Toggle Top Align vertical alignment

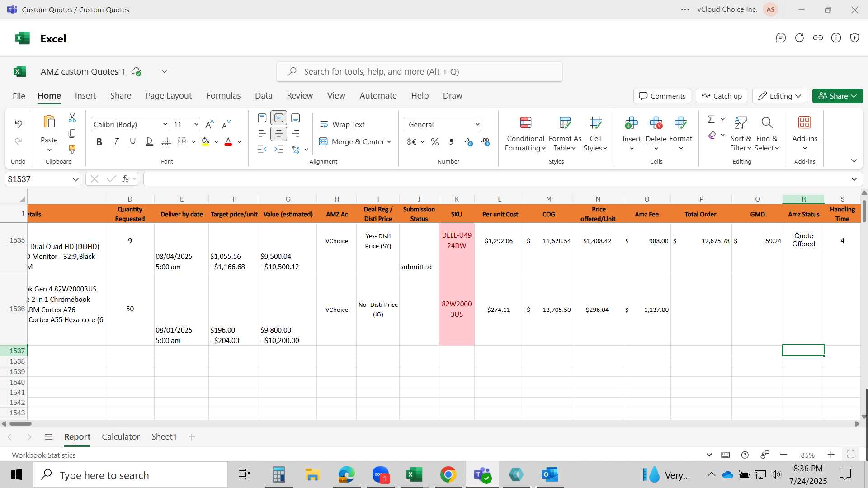[262, 118]
